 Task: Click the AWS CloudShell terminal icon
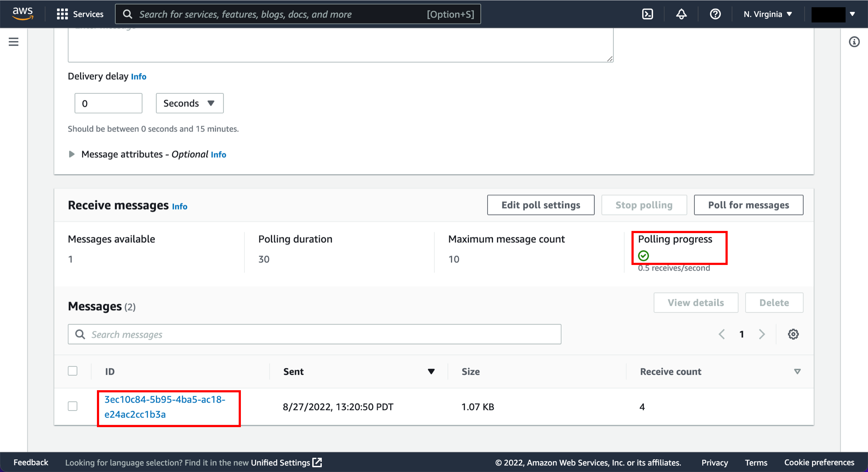coord(647,14)
